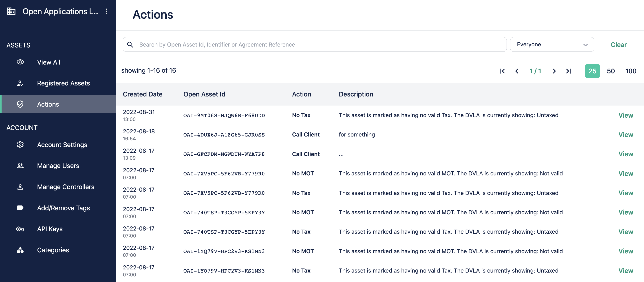This screenshot has width=644, height=282.
Task: Open Manage Users
Action: pos(58,166)
